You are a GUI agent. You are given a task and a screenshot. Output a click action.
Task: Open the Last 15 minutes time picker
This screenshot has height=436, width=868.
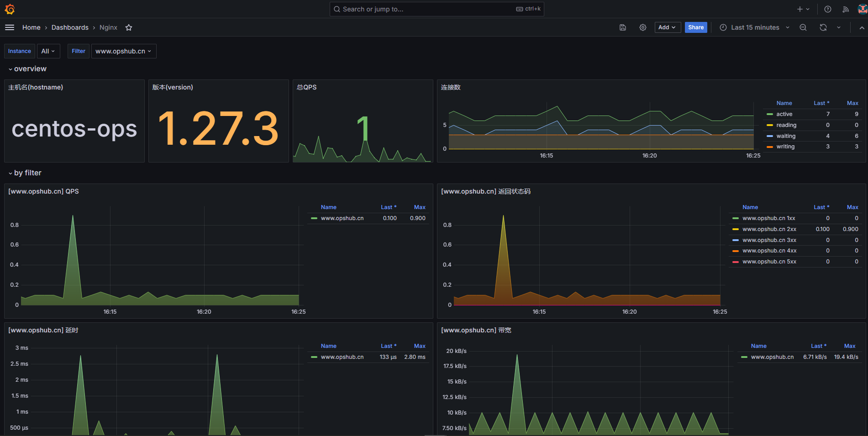pos(753,27)
